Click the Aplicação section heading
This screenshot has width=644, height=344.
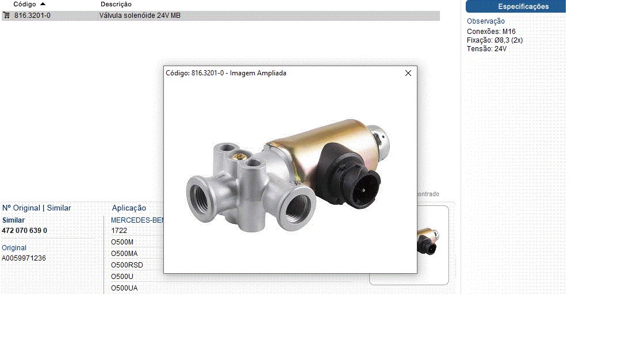(129, 208)
